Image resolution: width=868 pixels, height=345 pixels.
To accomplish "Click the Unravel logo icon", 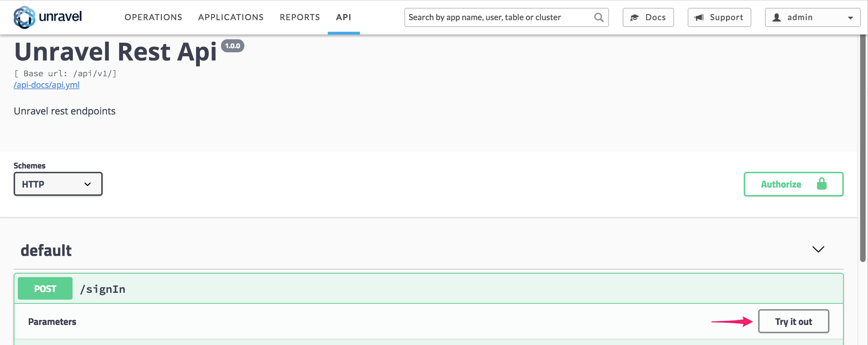I will pos(24,17).
